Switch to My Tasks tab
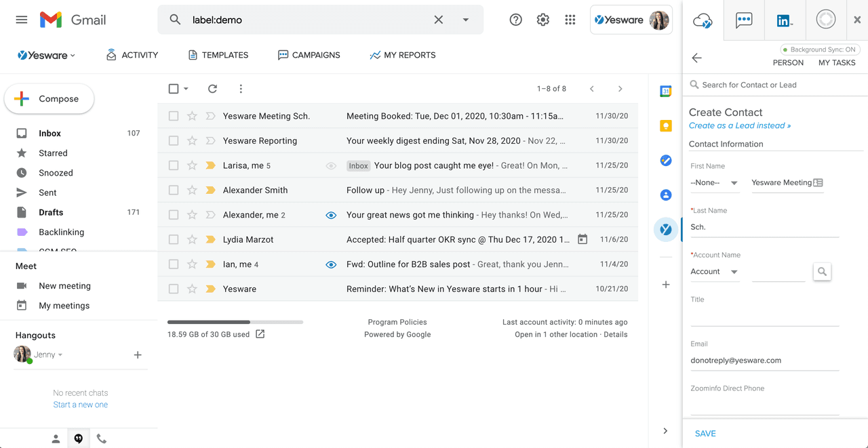 coord(836,62)
